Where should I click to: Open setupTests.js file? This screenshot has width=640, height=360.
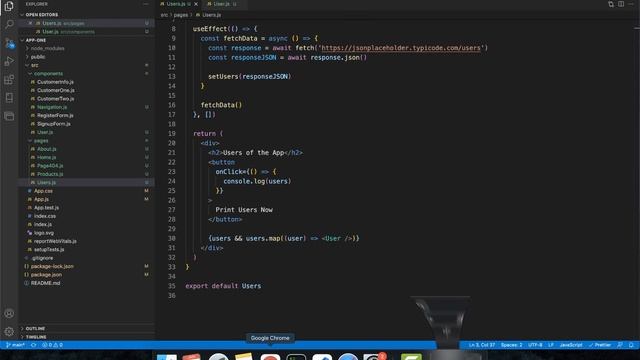click(x=49, y=250)
